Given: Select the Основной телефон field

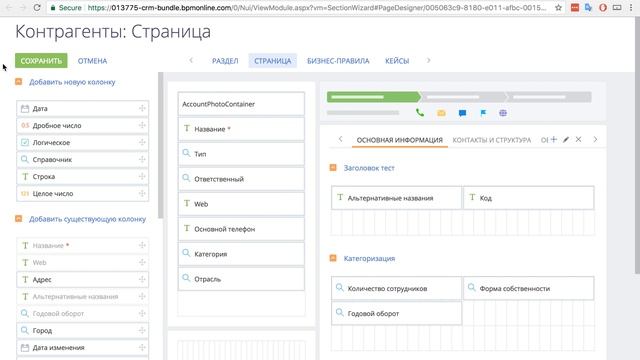Looking at the screenshot, I should [241, 229].
